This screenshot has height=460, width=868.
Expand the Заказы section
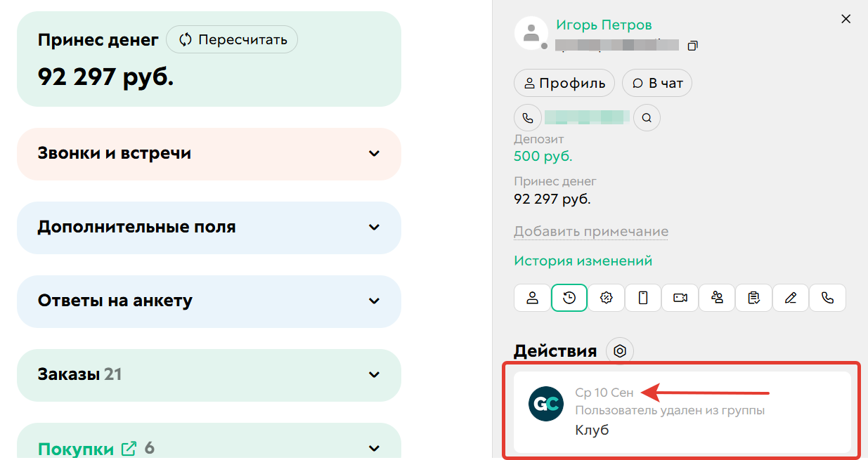tap(375, 375)
